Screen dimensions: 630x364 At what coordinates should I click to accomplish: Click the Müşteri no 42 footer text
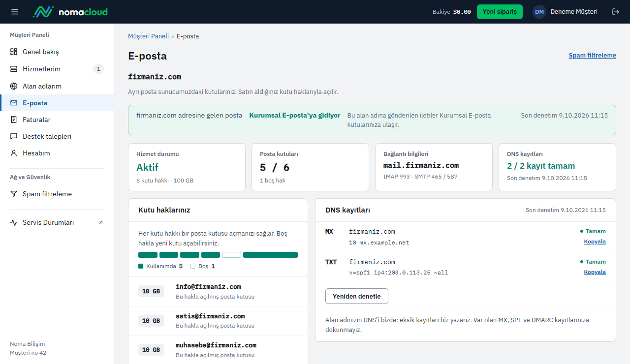pyautogui.click(x=28, y=353)
